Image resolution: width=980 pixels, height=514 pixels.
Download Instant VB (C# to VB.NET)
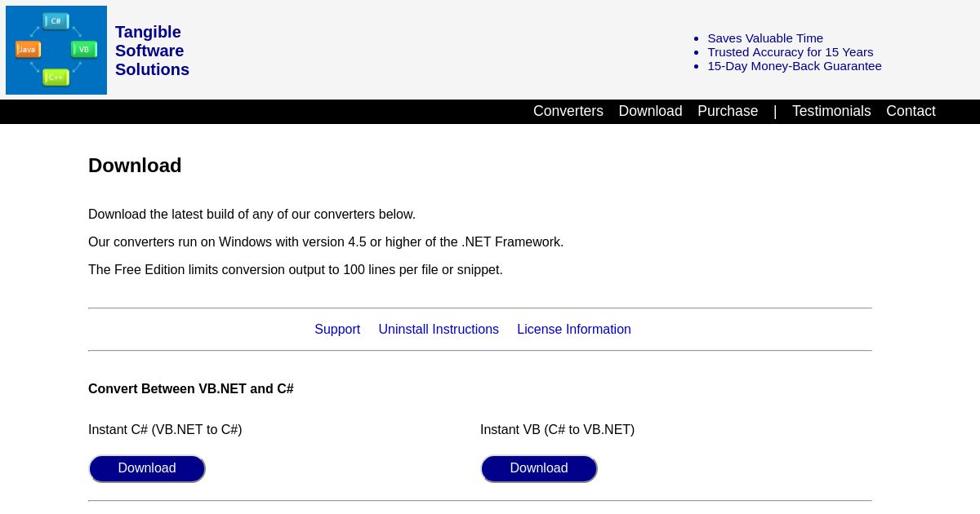click(x=539, y=468)
